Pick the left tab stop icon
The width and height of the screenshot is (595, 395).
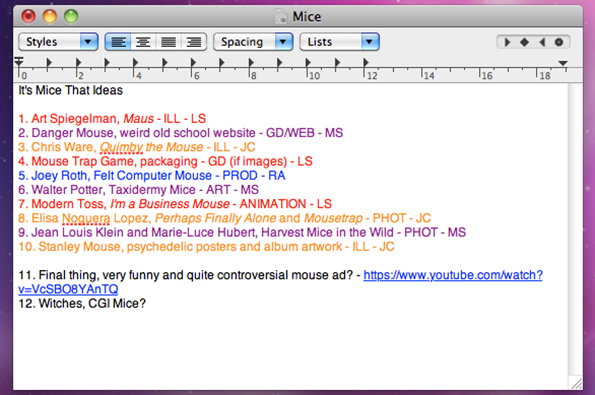tap(507, 42)
